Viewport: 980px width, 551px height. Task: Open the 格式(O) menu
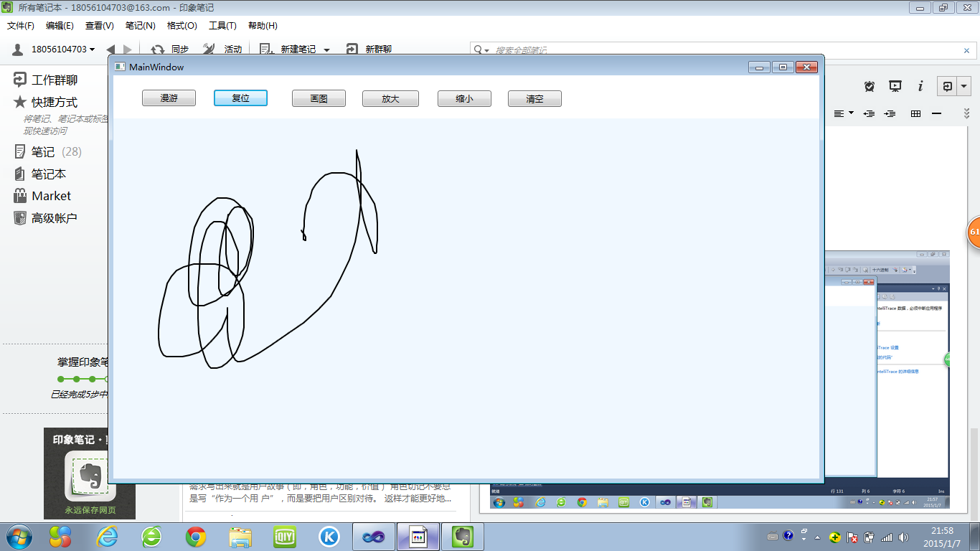click(x=182, y=26)
